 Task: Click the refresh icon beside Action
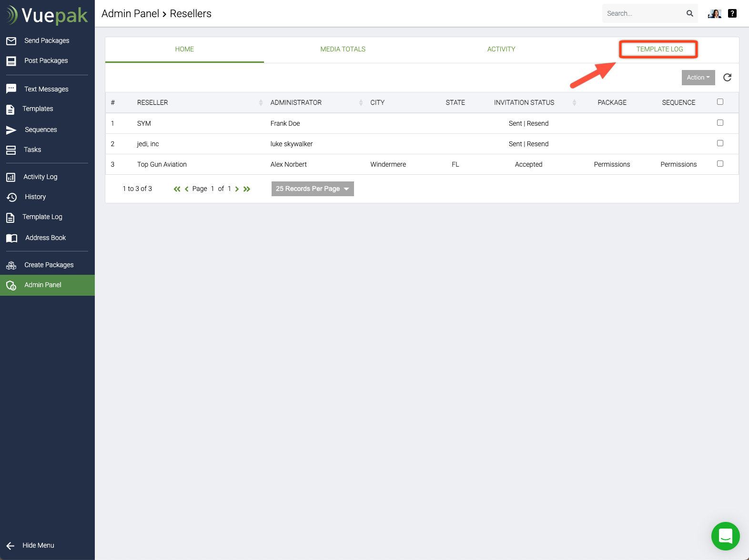727,78
